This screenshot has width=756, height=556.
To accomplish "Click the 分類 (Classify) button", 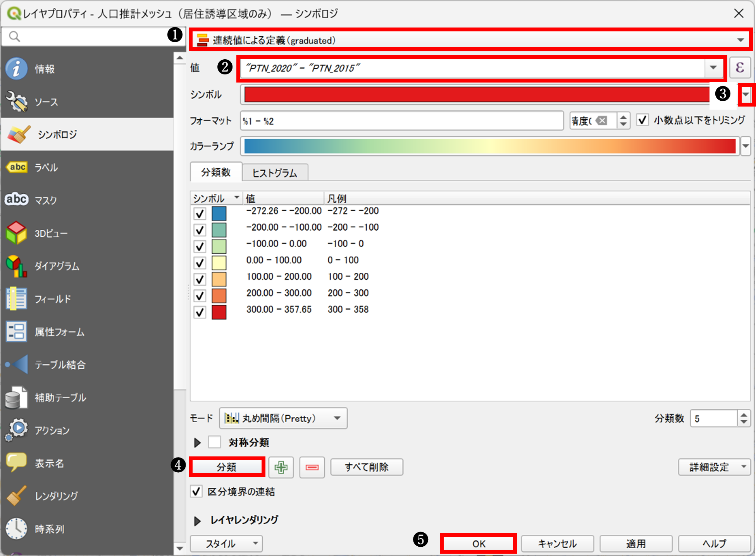I will click(227, 467).
